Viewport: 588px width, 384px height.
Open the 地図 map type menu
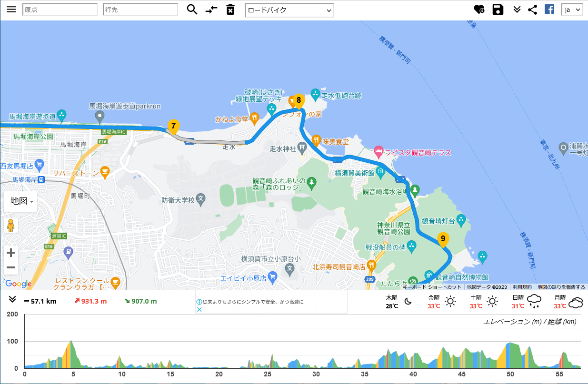(20, 201)
